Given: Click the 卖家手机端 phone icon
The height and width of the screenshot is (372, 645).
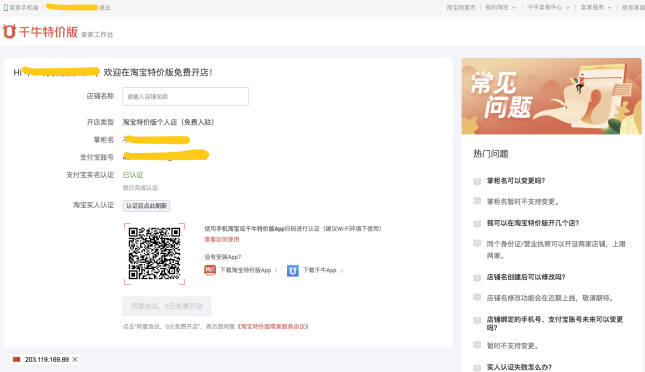Looking at the screenshot, I should tap(6, 7).
